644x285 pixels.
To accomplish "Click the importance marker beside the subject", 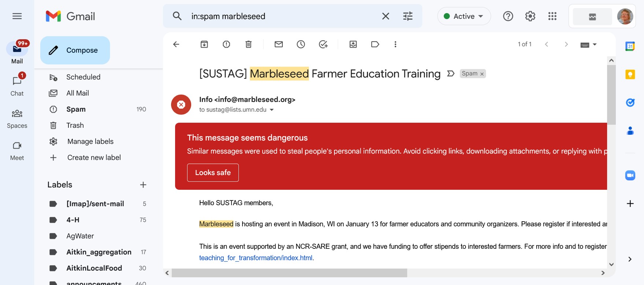I will pos(451,74).
